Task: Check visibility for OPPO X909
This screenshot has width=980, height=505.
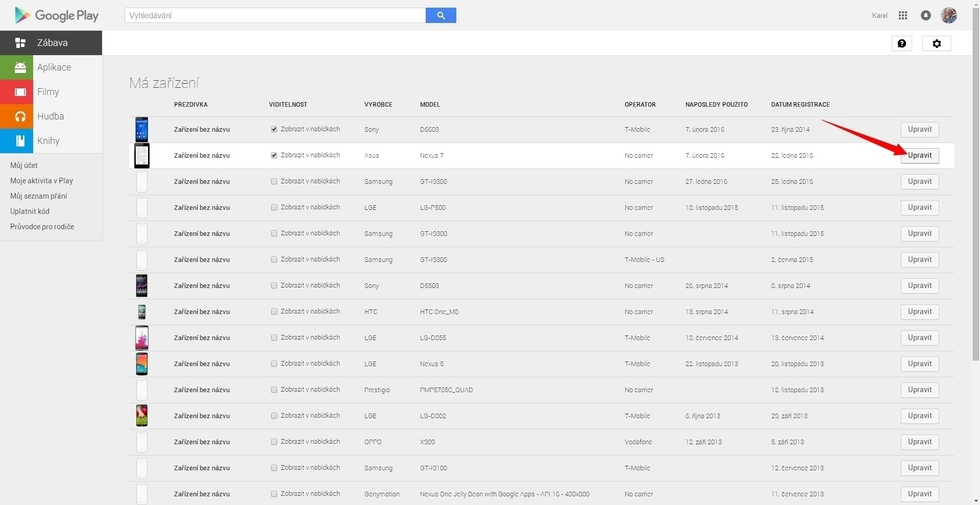Action: 274,442
